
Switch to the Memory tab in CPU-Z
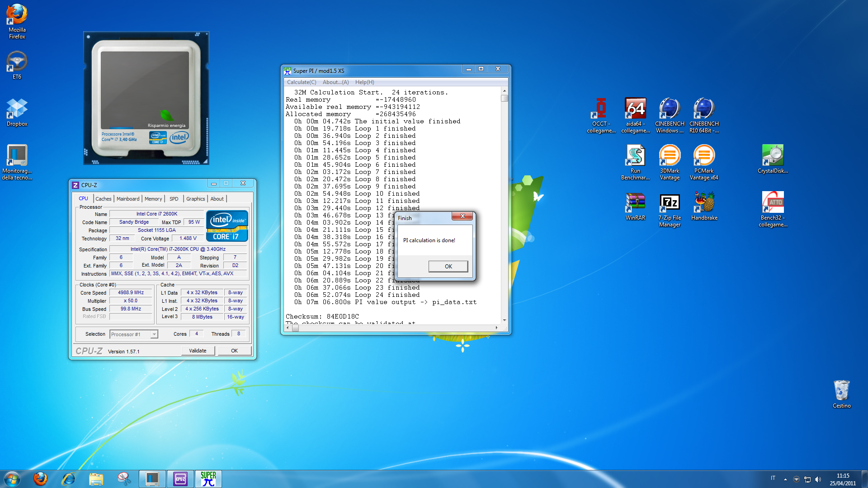coord(153,199)
